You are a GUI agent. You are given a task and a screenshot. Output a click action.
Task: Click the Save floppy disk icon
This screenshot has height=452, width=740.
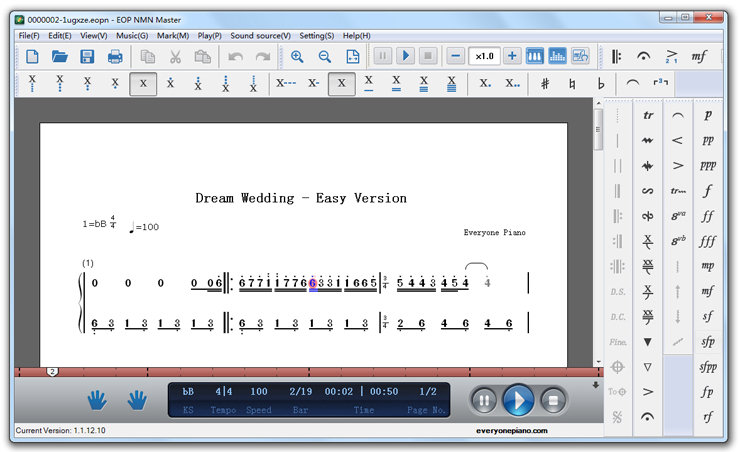pyautogui.click(x=87, y=57)
